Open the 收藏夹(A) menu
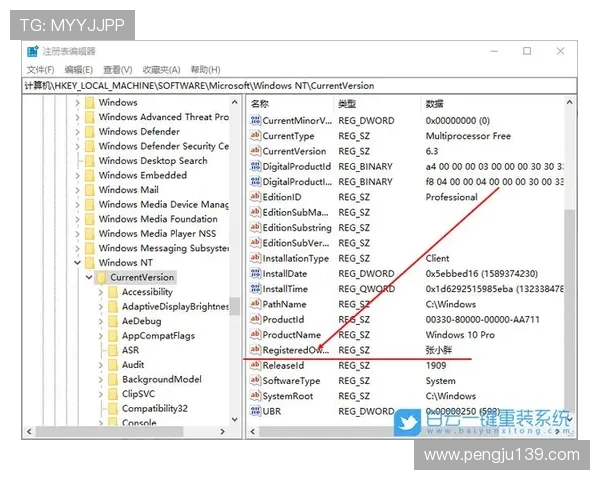Screen dimensions: 600x480 pos(161,69)
